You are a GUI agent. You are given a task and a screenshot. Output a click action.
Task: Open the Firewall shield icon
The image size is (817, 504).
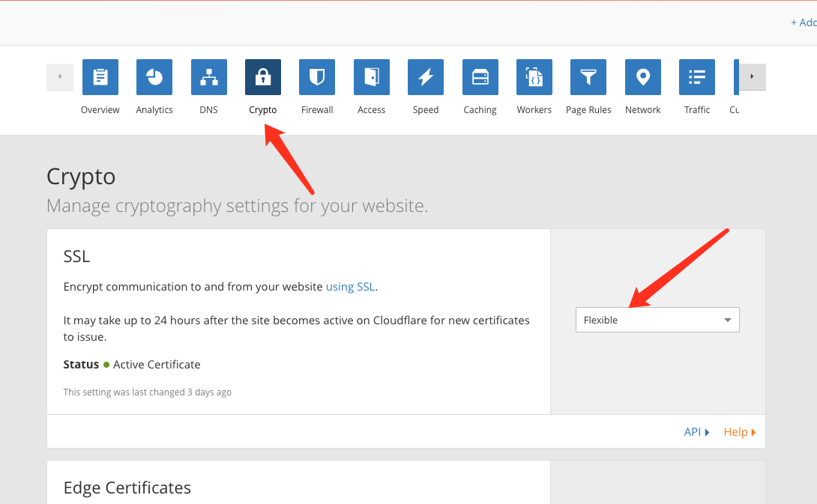point(317,77)
